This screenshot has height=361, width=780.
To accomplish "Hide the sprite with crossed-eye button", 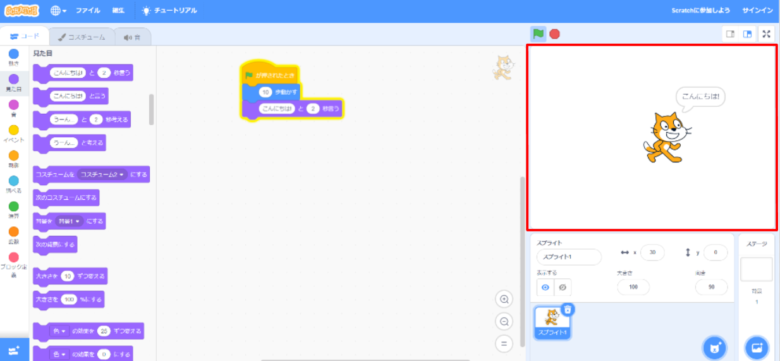I will click(x=563, y=287).
